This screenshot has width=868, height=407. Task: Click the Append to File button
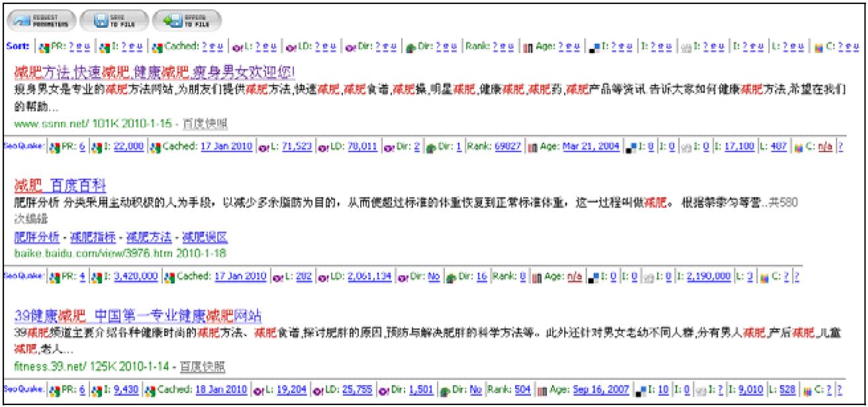(186, 22)
